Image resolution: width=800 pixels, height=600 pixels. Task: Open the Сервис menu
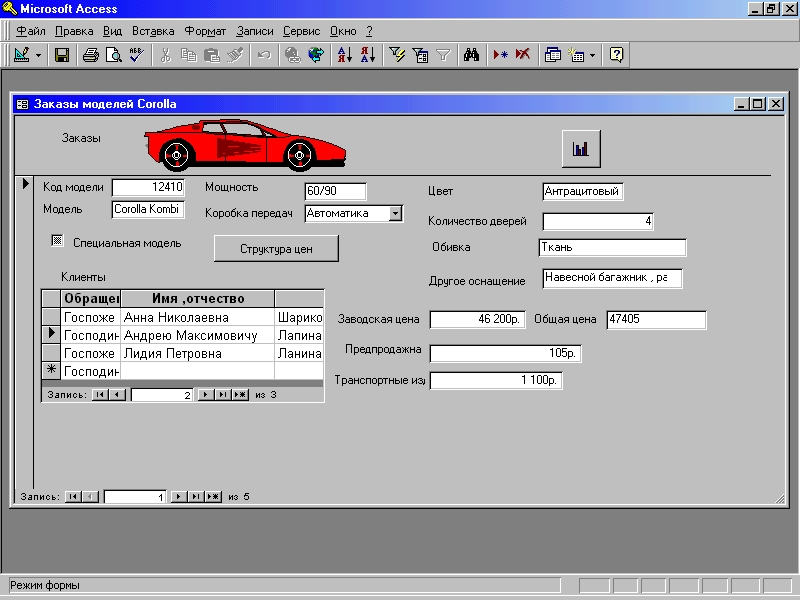point(302,31)
